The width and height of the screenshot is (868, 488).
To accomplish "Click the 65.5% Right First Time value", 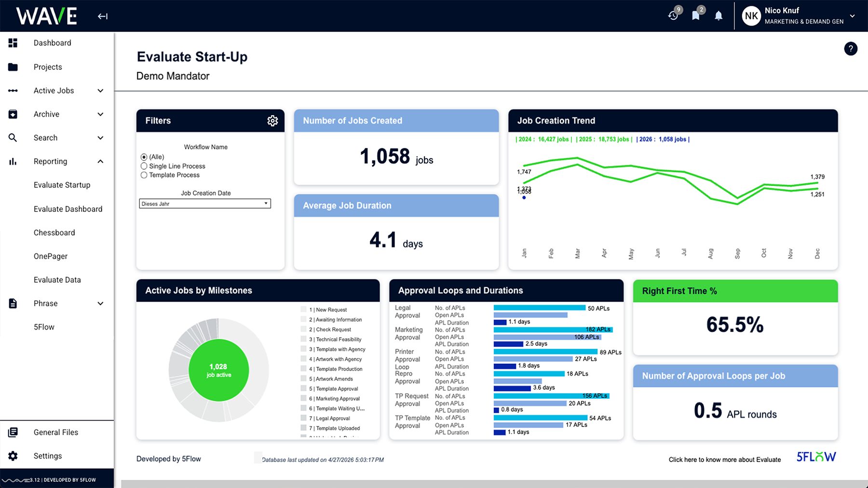I will point(735,325).
